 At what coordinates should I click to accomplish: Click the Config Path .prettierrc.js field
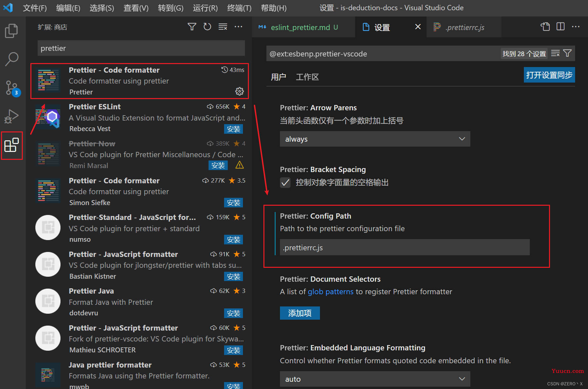click(405, 247)
